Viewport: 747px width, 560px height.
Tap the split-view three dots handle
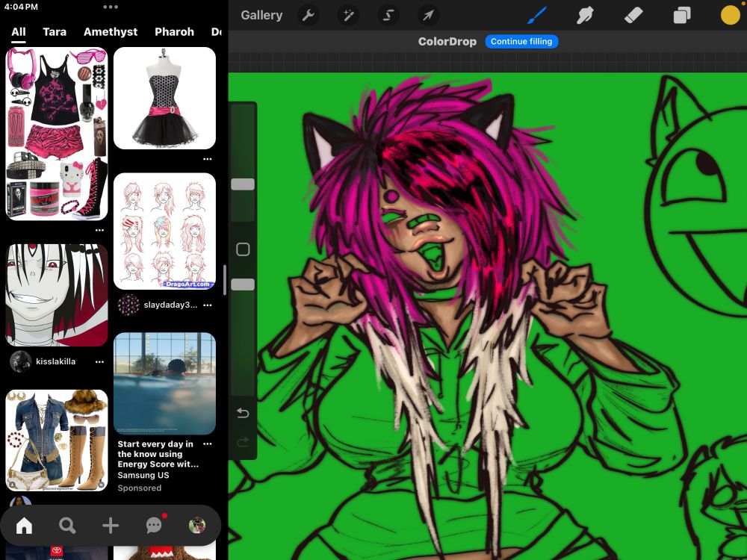point(111,7)
